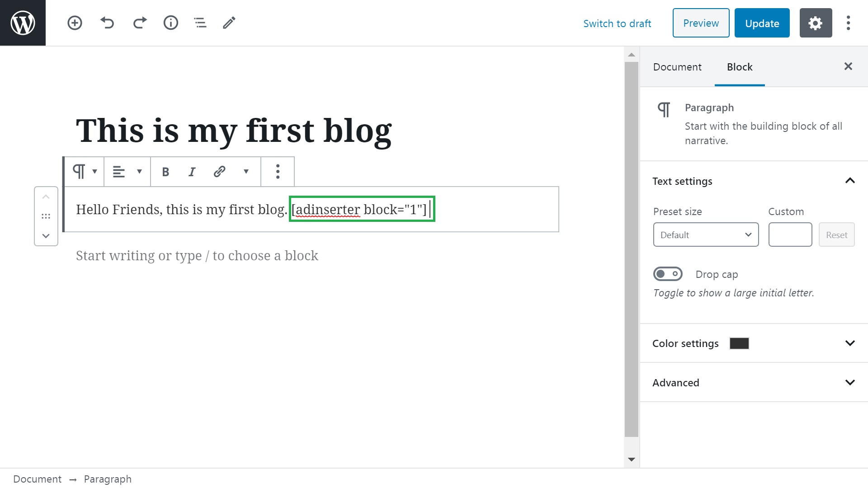Redo the last change
Screen dimensions: 868x488
pos(140,23)
